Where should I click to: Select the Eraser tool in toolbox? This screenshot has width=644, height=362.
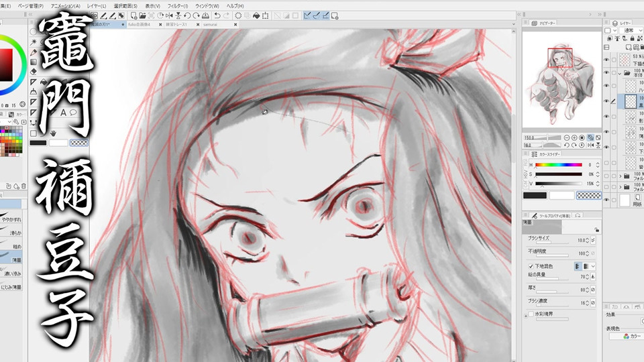point(34,72)
